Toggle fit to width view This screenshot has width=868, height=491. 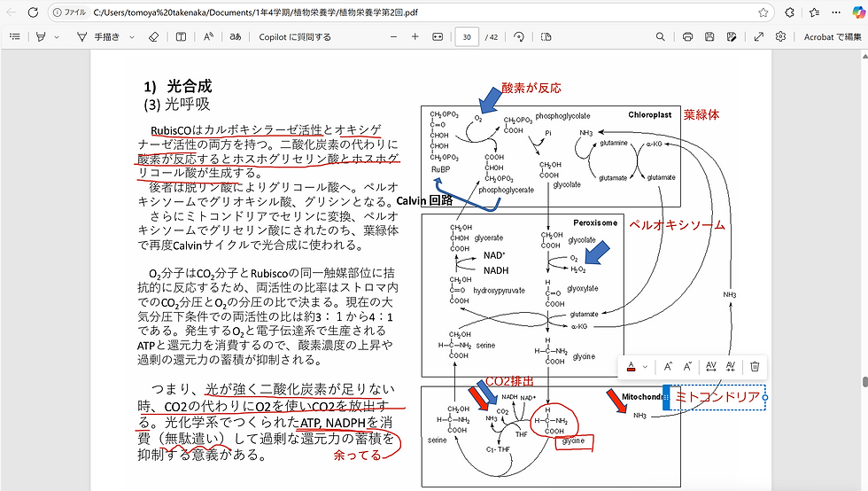[x=438, y=36]
